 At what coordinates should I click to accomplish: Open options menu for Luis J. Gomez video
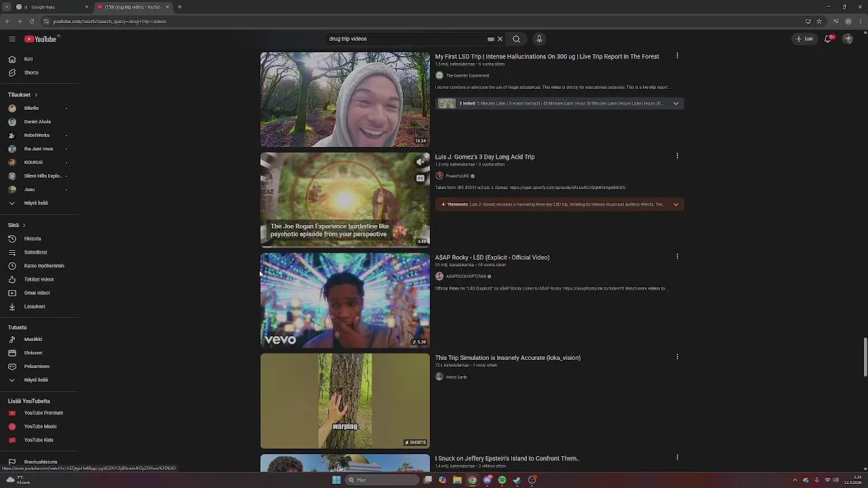pos(677,156)
